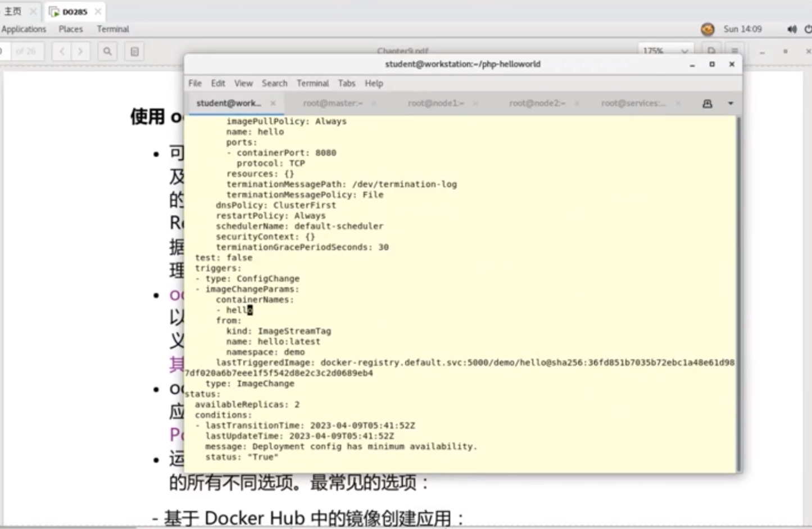
Task: Open the Tabs menu in terminal
Action: click(x=347, y=83)
